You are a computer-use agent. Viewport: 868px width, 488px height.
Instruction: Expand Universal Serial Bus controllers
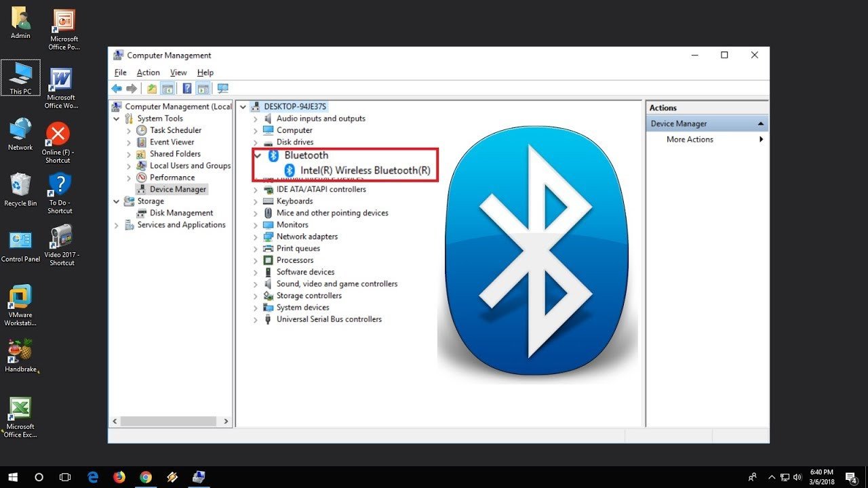(255, 319)
